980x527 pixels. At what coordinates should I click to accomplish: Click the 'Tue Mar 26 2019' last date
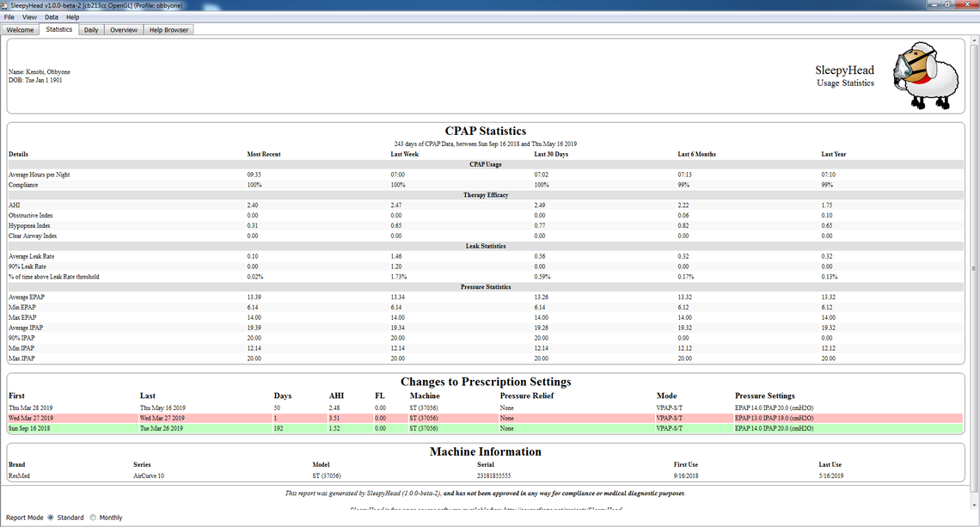click(162, 429)
